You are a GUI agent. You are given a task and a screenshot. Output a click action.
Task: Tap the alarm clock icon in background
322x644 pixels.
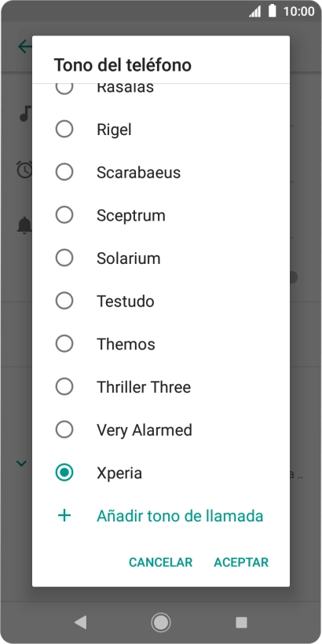tap(24, 169)
